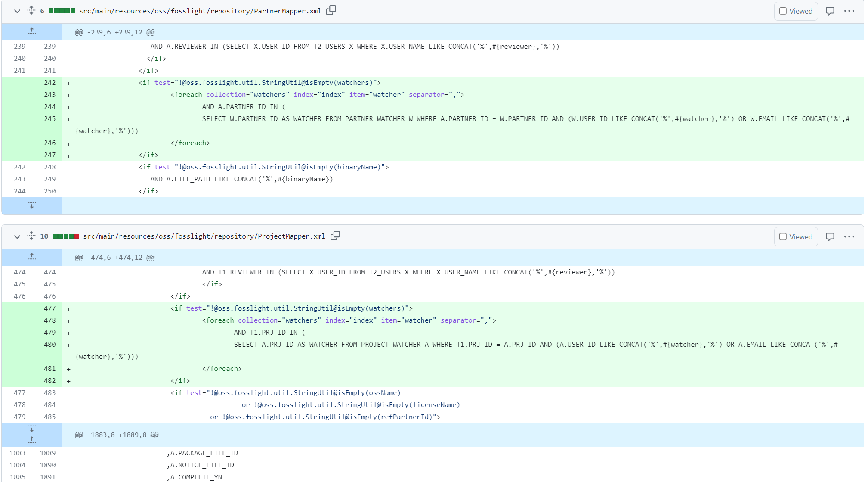Copy PartnerMapper.xml file path

tap(331, 10)
